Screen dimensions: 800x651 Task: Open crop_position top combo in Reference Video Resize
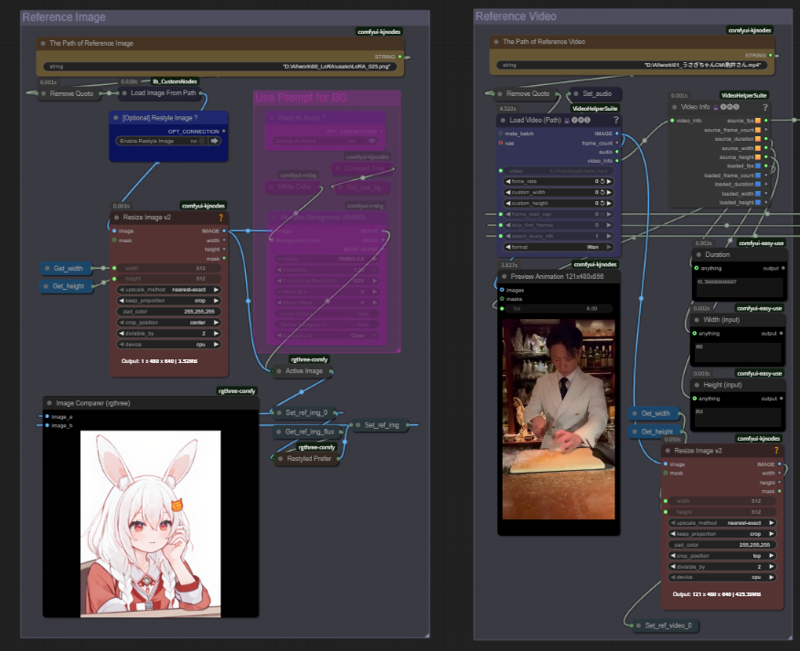tap(722, 556)
